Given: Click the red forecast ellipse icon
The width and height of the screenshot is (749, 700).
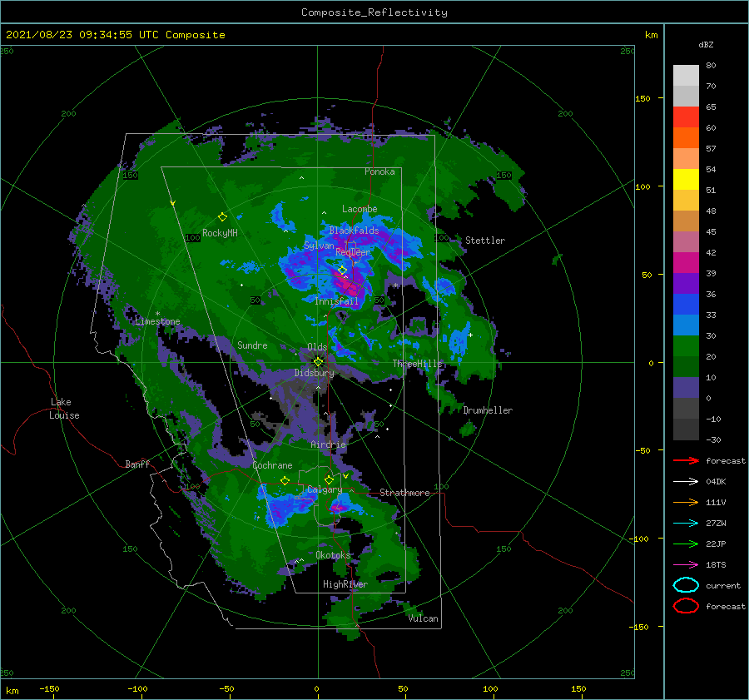Looking at the screenshot, I should pos(686,606).
